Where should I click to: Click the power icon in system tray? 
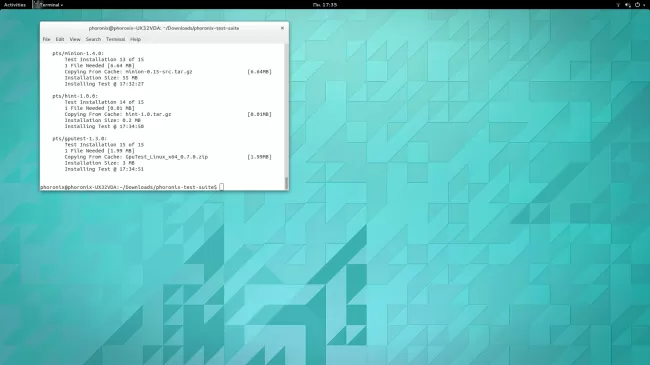(638, 5)
